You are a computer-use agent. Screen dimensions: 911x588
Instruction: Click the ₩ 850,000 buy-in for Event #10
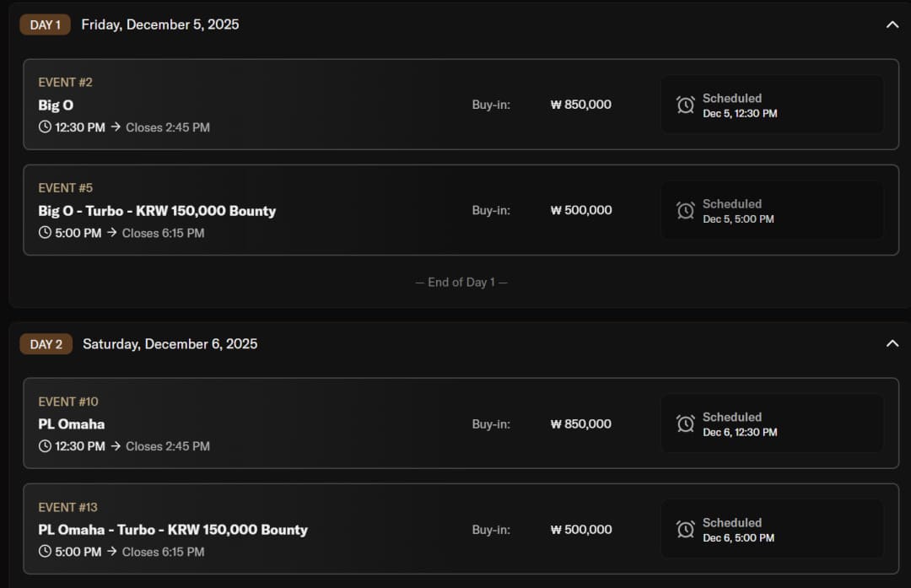pyautogui.click(x=581, y=423)
